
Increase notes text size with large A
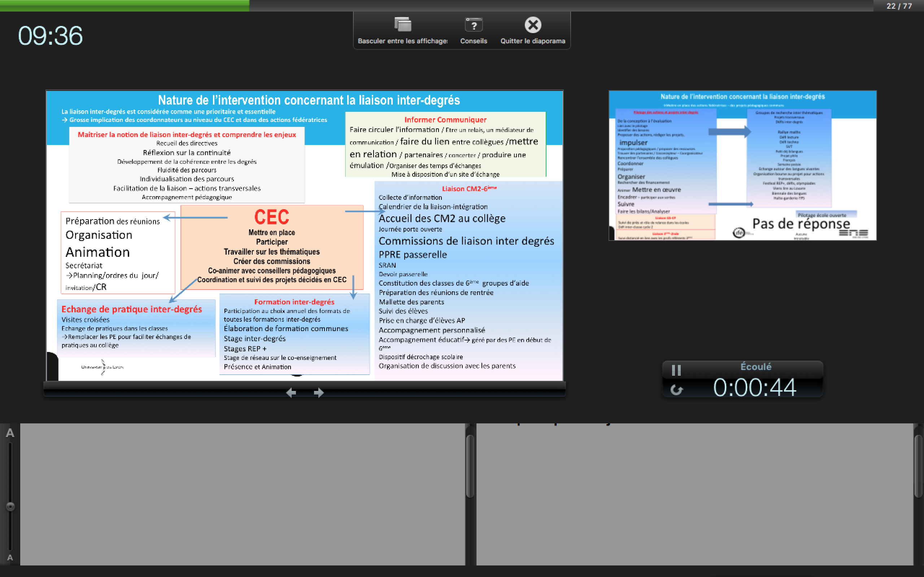pos(10,433)
